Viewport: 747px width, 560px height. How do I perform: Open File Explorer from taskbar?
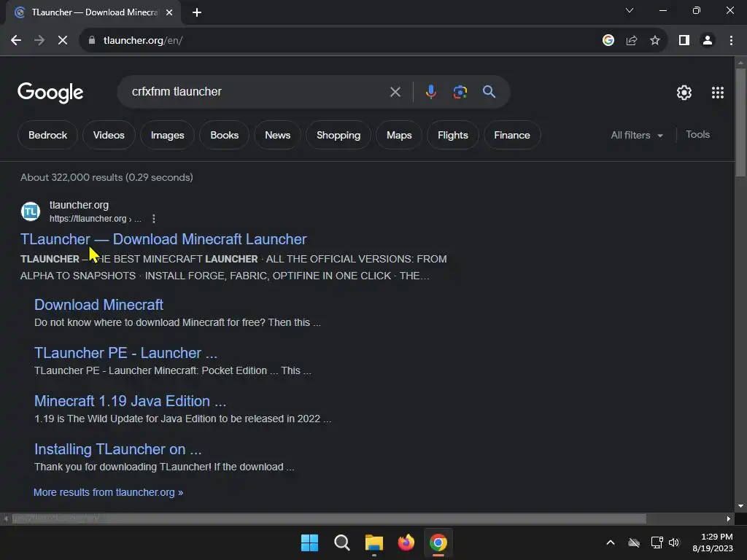tap(374, 542)
